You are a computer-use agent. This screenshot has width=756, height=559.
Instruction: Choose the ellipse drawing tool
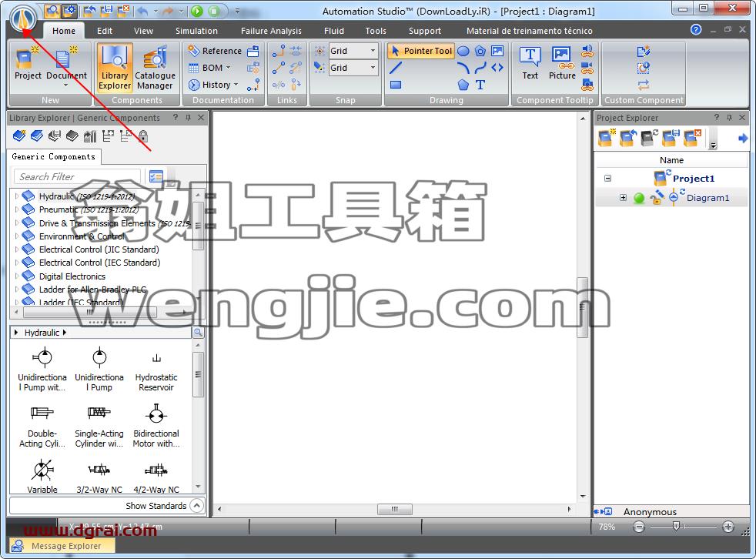(463, 51)
